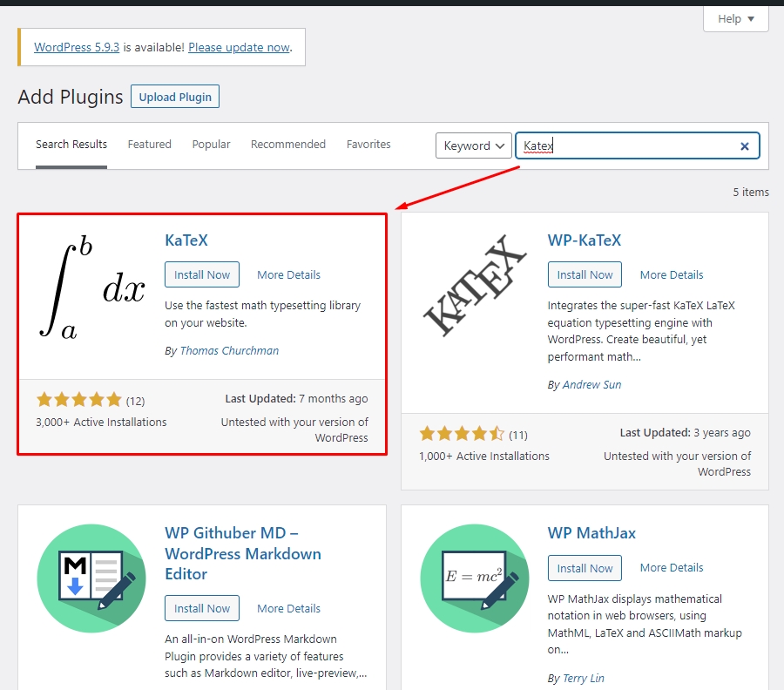The width and height of the screenshot is (784, 690).
Task: Open the WP Githuber MD plugin icon
Action: tap(91, 578)
